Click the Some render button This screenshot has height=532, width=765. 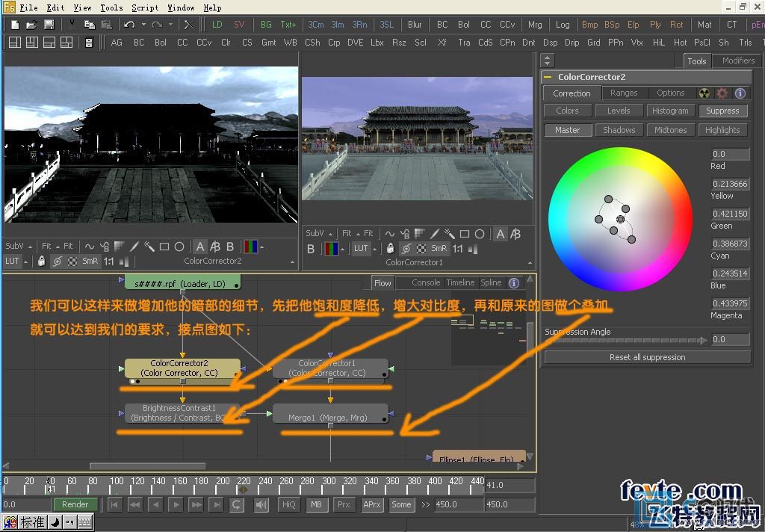[401, 504]
